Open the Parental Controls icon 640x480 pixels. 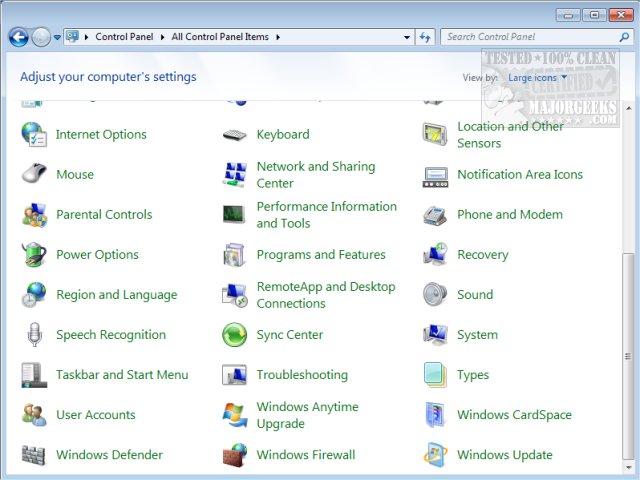coord(34,214)
